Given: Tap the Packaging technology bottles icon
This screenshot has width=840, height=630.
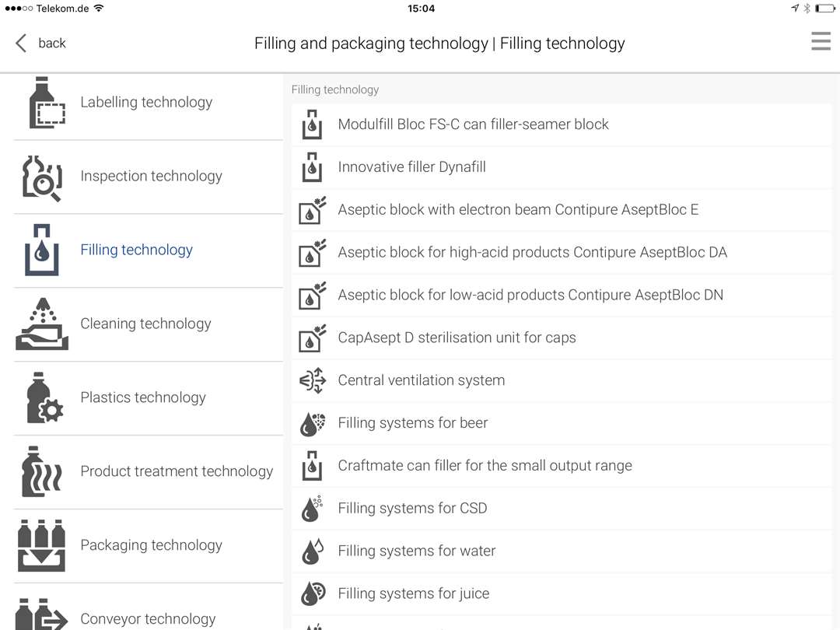Looking at the screenshot, I should (41, 545).
